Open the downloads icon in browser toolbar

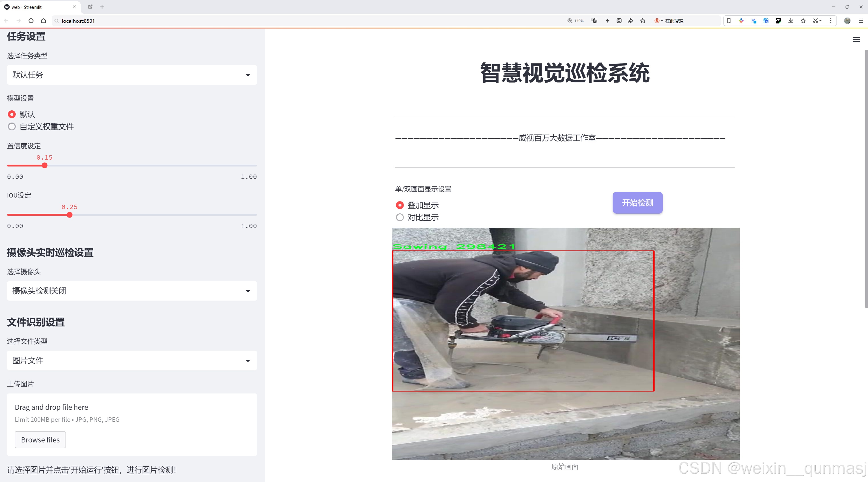tap(791, 21)
